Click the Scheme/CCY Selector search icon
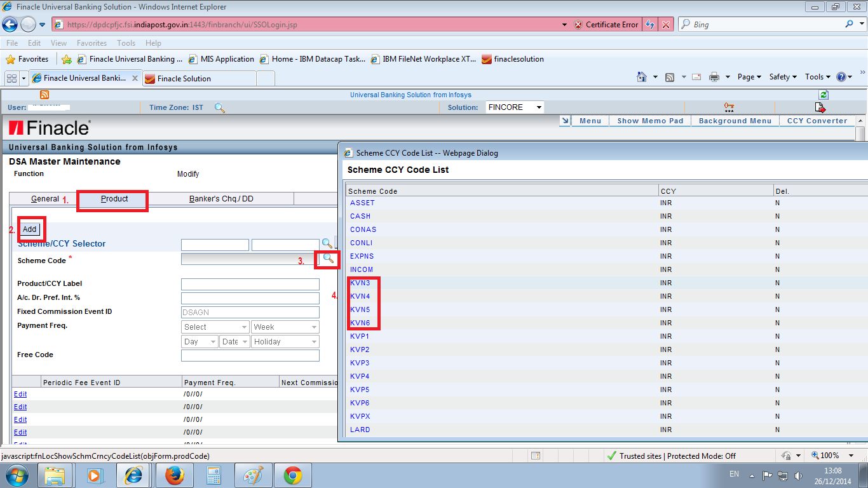 point(327,244)
